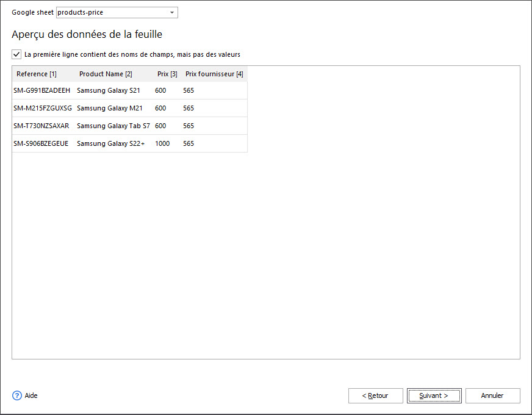Click the Samsung Galaxy Tab S7 product cell
532x415 pixels.
point(113,126)
